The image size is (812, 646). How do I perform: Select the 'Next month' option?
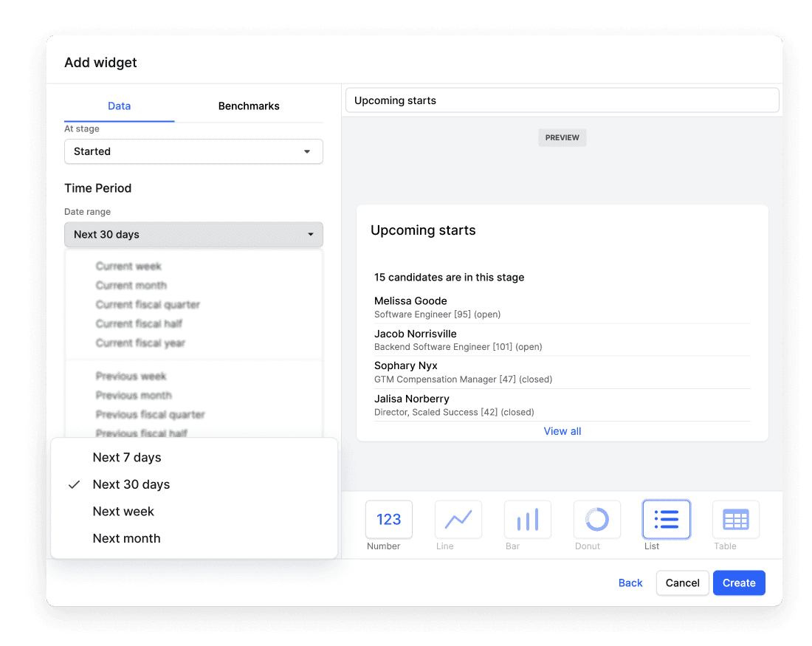click(126, 538)
